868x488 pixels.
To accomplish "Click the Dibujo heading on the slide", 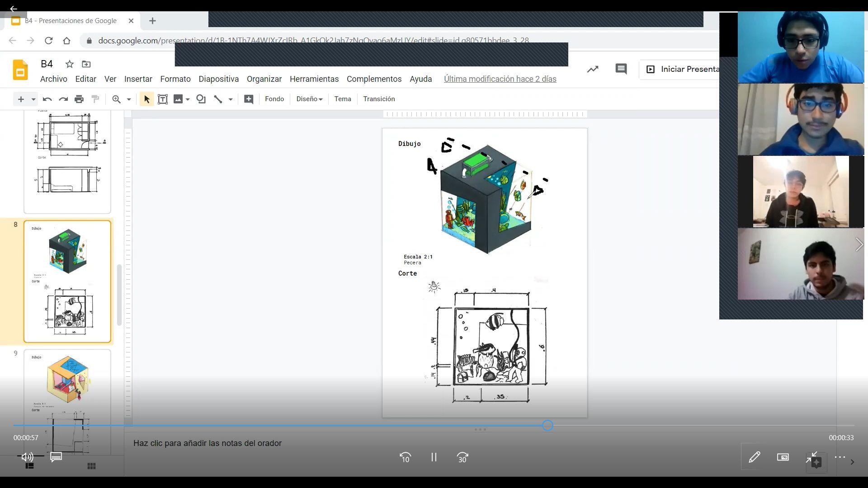I will pyautogui.click(x=409, y=144).
